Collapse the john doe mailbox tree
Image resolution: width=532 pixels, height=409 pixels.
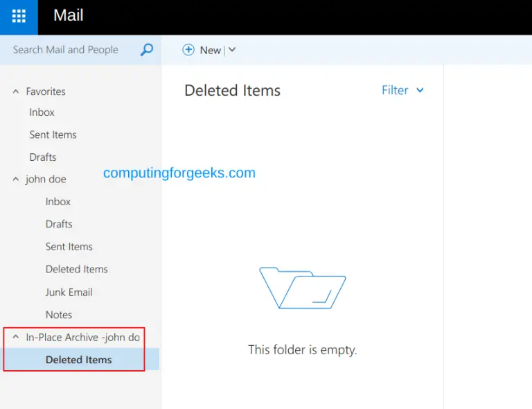coord(16,180)
